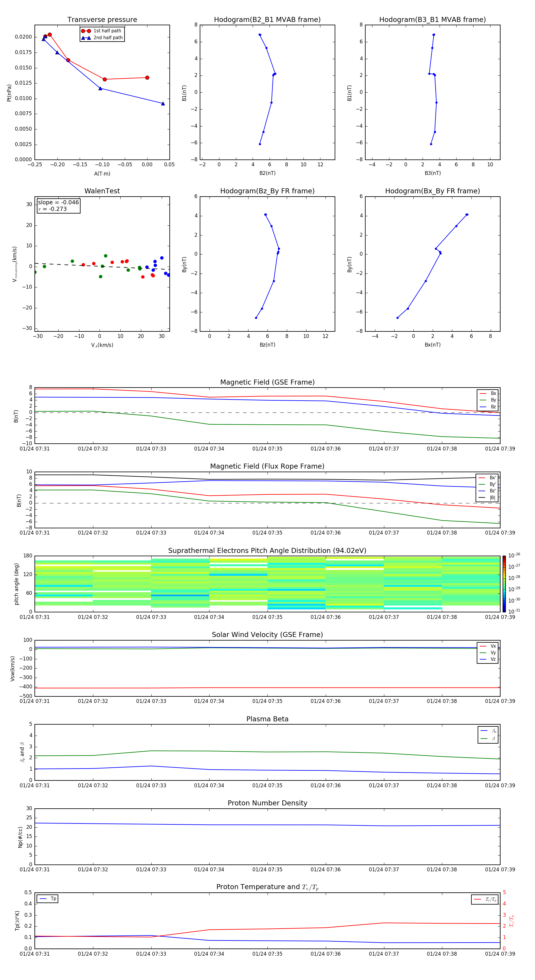Click the last blue triangle of the 2nd half path
Screen dimensions: 535x980
click(x=163, y=103)
